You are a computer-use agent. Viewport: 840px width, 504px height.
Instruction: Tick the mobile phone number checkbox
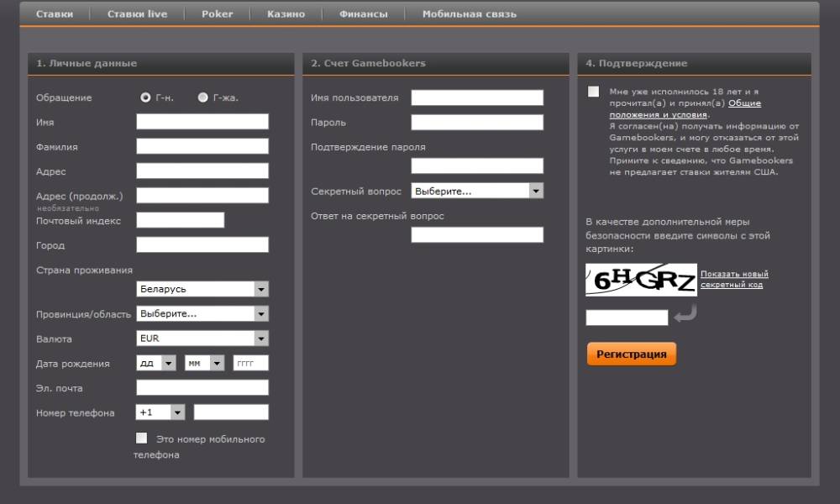(141, 438)
